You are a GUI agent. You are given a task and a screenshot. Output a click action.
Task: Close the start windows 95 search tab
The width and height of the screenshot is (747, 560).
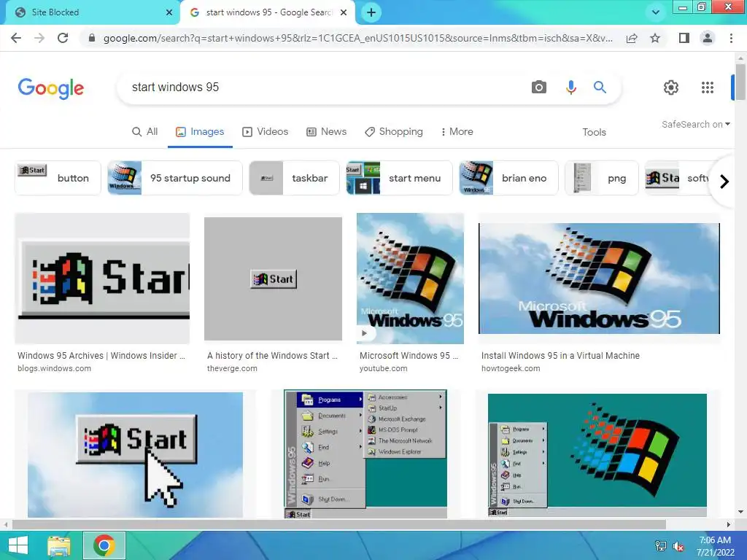coord(344,12)
